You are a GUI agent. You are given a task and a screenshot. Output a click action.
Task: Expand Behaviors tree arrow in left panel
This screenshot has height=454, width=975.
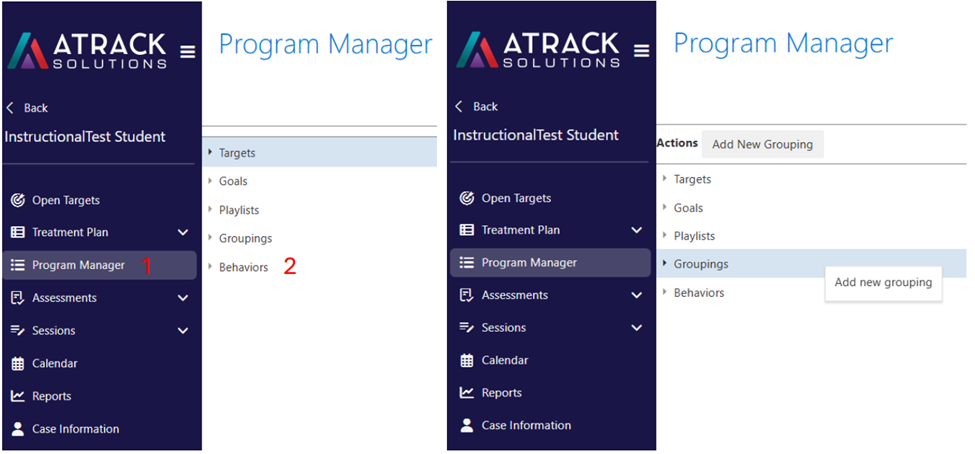point(210,267)
